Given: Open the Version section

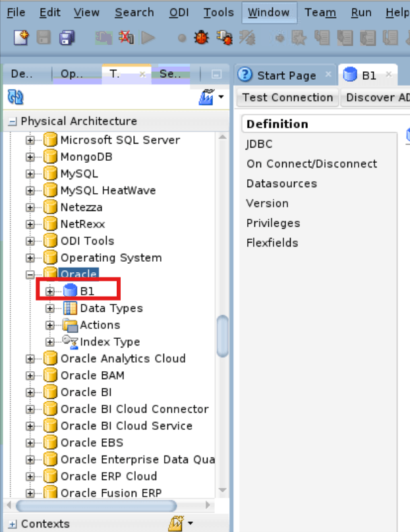Looking at the screenshot, I should pos(267,203).
